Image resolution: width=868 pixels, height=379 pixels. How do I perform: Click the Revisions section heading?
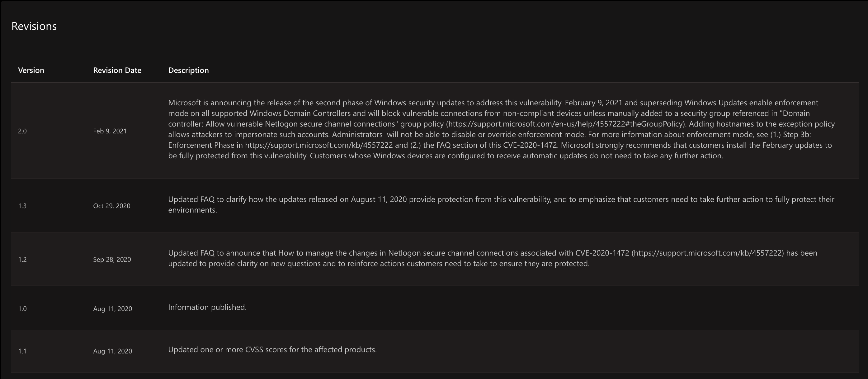click(x=34, y=26)
